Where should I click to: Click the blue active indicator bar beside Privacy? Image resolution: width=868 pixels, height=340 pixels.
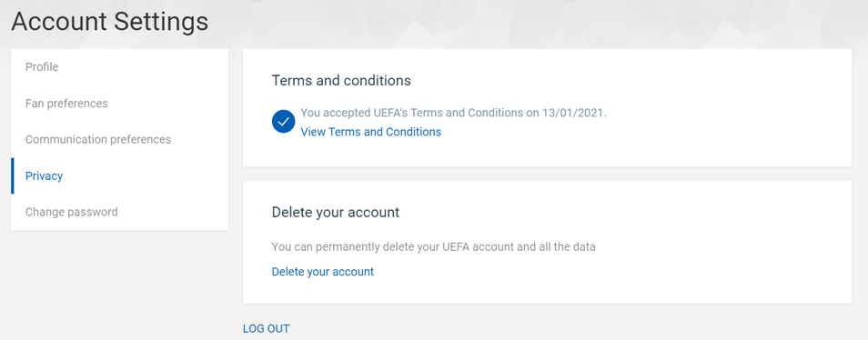(x=12, y=175)
